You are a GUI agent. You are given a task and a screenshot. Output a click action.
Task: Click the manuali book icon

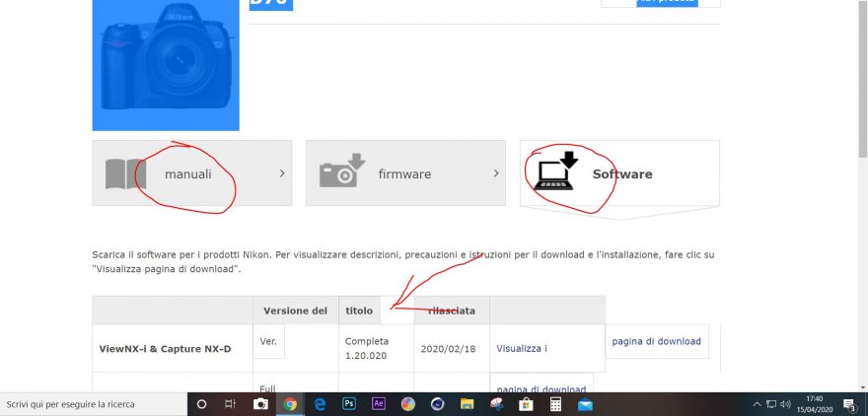pos(125,173)
